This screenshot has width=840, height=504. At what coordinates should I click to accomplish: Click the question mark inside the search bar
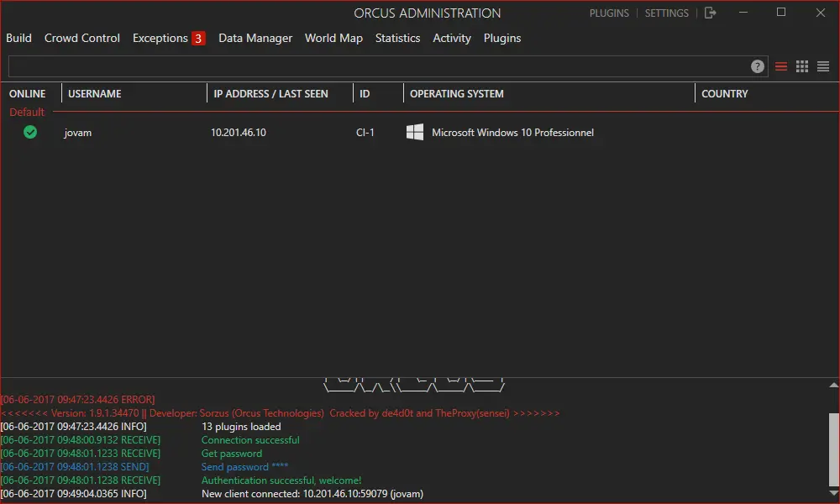click(x=757, y=66)
